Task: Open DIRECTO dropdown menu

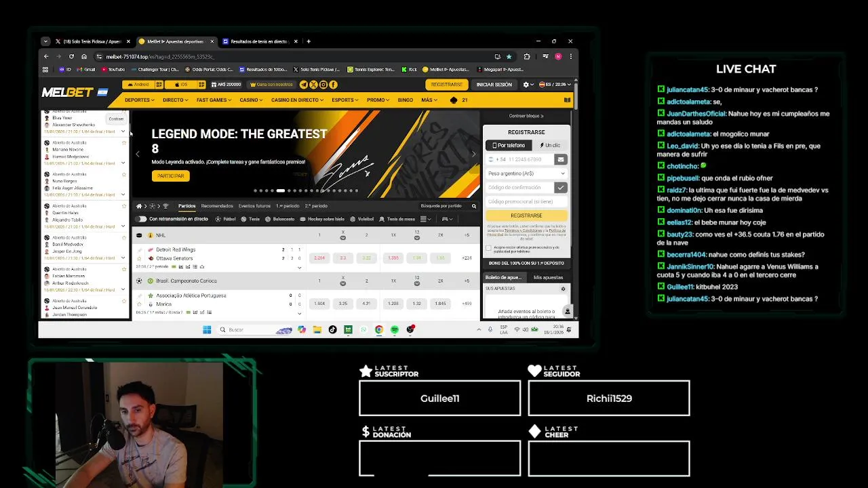Action: (176, 100)
